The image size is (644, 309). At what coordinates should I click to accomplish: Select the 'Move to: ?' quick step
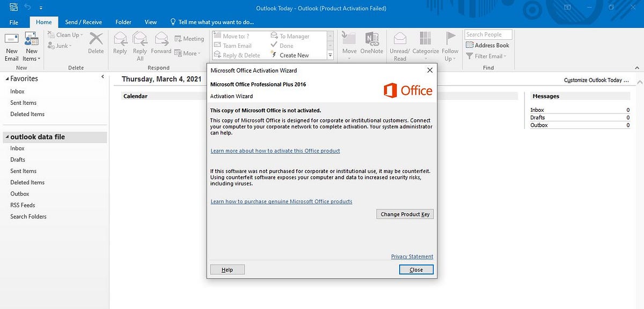coord(232,37)
